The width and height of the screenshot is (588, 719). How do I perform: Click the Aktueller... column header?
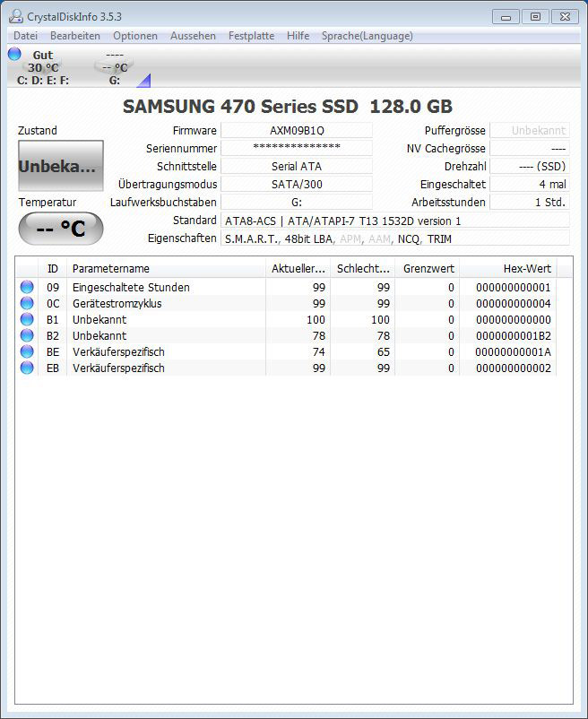(298, 268)
